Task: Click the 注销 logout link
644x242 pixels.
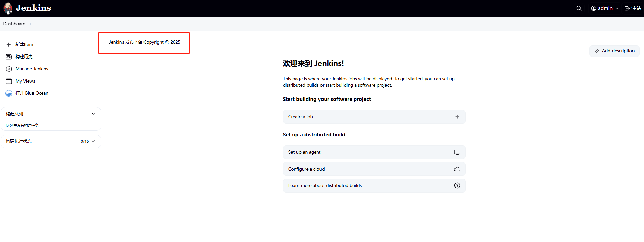Action: tap(636, 8)
